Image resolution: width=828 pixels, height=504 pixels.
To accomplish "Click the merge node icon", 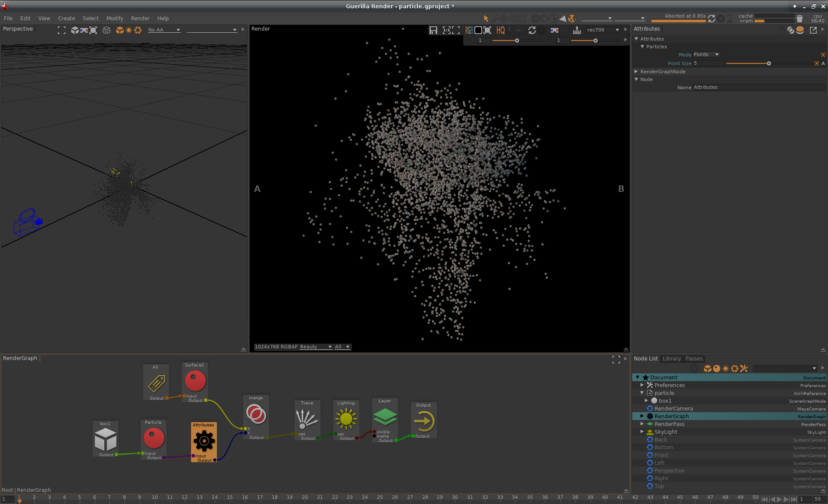I will (256, 414).
